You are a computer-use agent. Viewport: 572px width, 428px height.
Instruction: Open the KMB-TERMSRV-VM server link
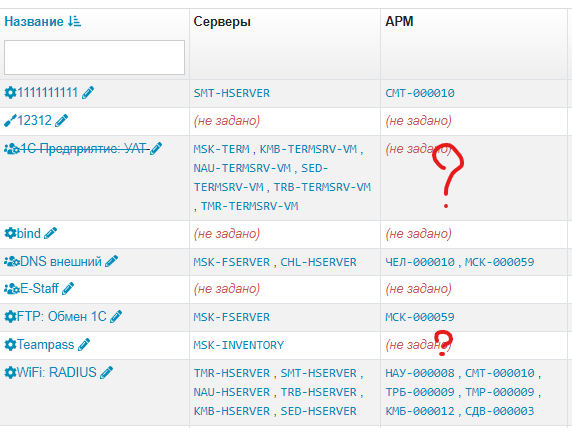point(308,149)
